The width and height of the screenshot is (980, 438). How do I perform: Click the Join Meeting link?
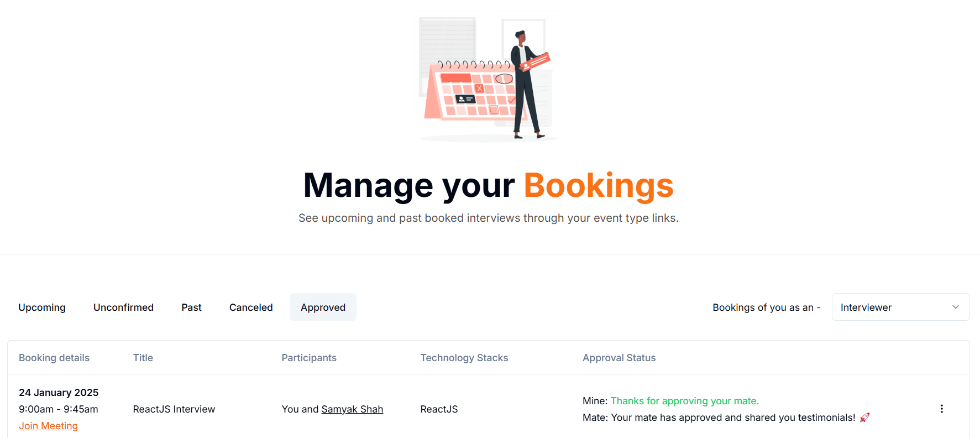pyautogui.click(x=48, y=426)
